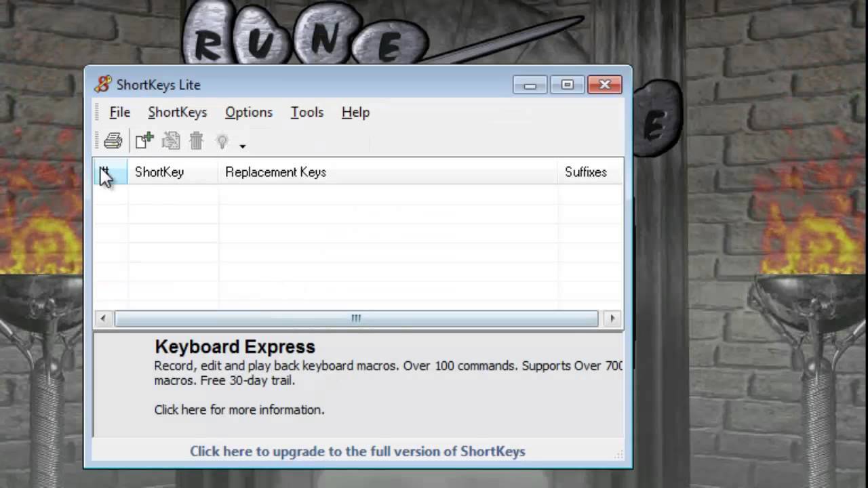Click the Print toolbar icon
868x488 pixels.
113,140
